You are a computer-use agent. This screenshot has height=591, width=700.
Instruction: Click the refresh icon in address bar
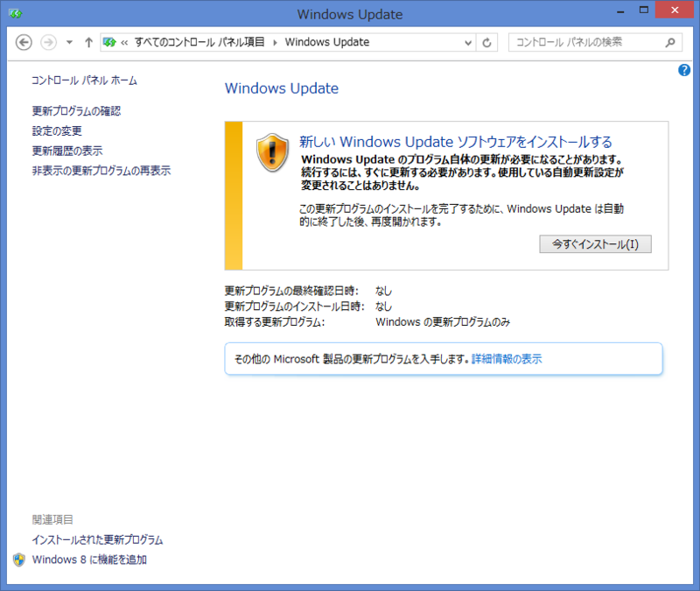(x=486, y=42)
